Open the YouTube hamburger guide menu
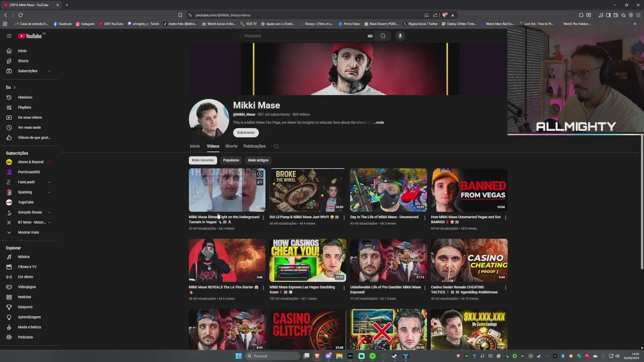 pyautogui.click(x=9, y=36)
